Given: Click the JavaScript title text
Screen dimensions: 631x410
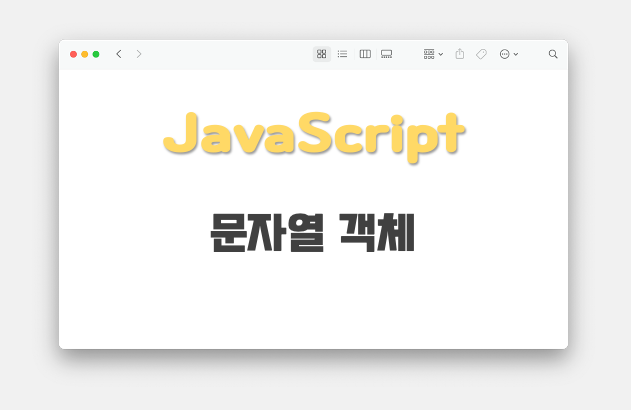Looking at the screenshot, I should [x=314, y=137].
